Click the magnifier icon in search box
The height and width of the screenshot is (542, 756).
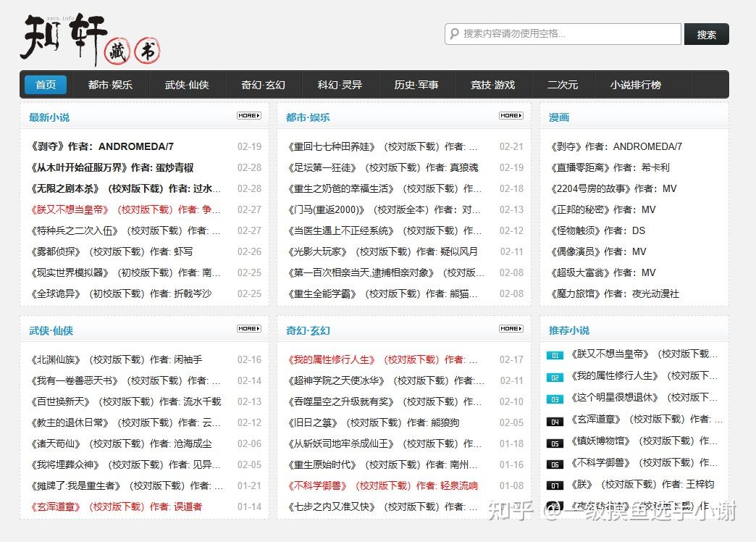[x=454, y=34]
